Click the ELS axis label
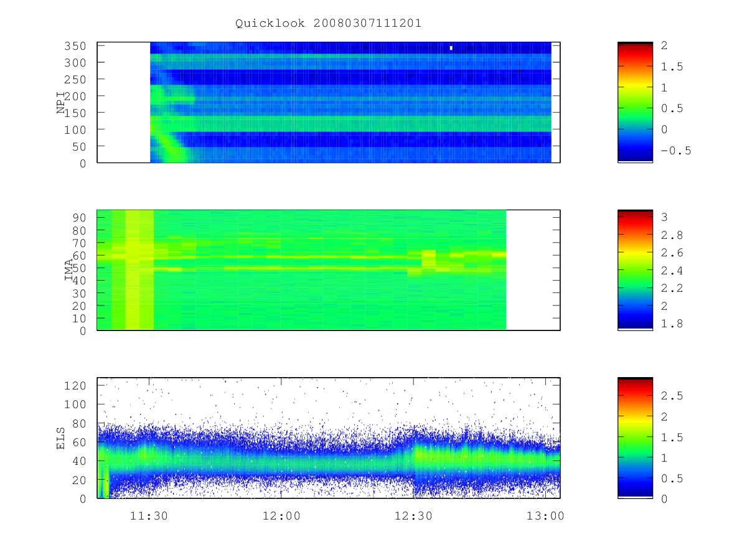This screenshot has height=560, width=747. pyautogui.click(x=61, y=438)
